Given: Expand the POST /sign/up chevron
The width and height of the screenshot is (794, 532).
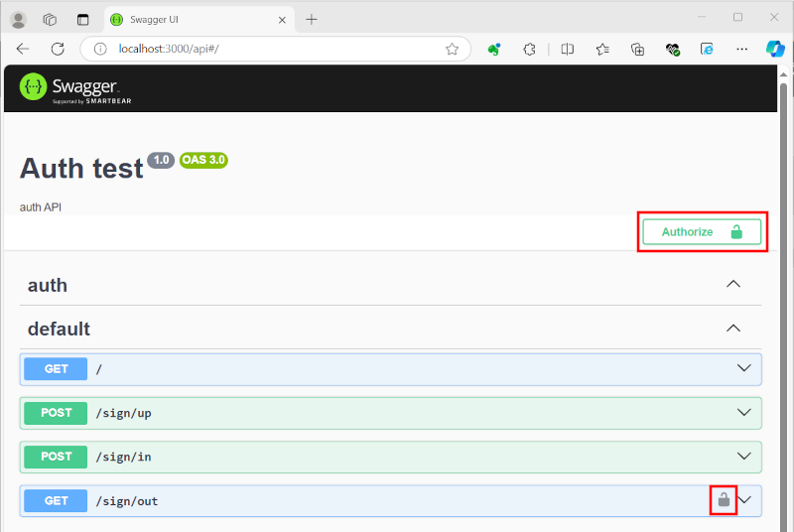Looking at the screenshot, I should coord(743,412).
